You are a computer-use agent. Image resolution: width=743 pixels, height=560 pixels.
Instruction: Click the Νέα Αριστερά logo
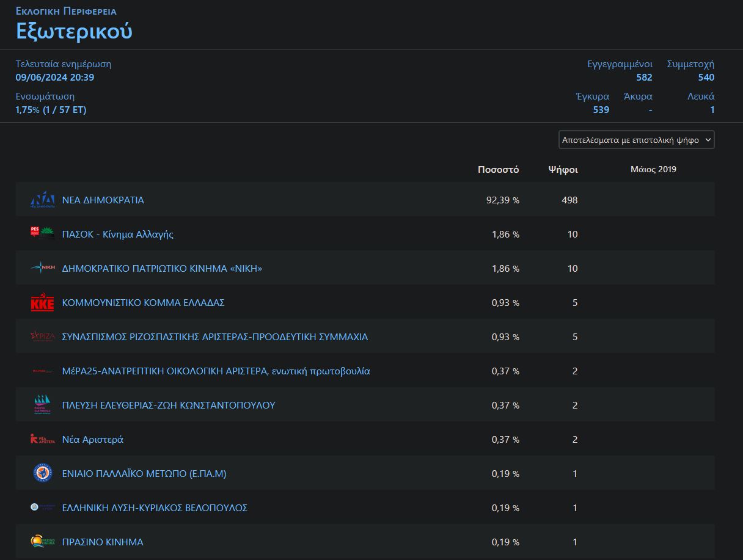point(42,439)
